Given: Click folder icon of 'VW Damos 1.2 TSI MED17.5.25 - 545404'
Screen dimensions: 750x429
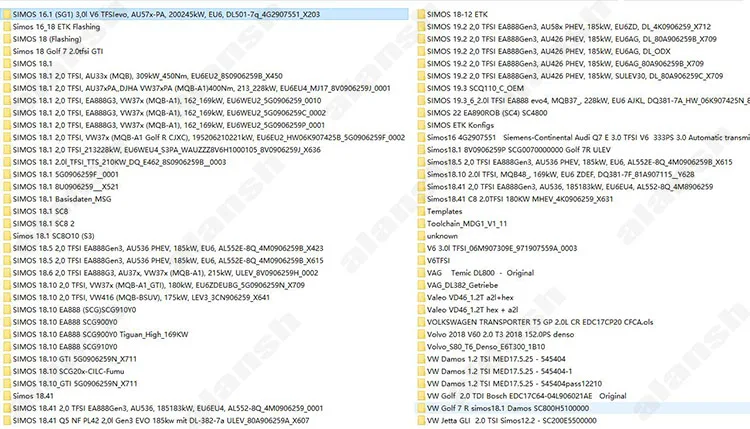Looking at the screenshot, I should (x=421, y=359).
